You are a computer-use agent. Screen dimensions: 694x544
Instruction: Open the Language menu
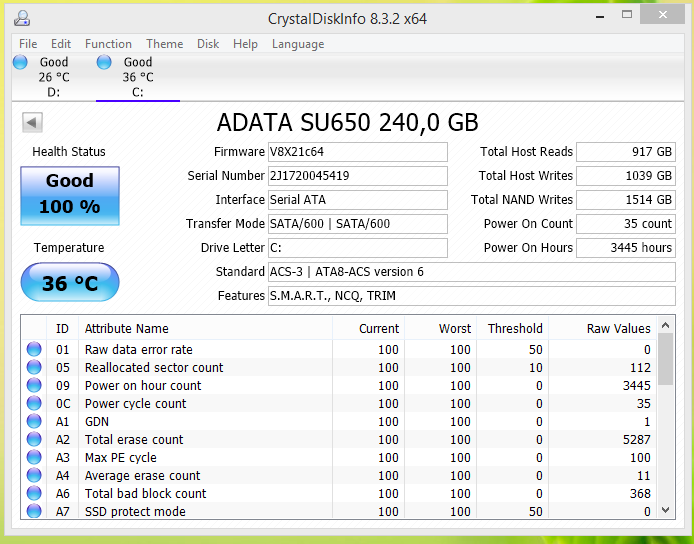pyautogui.click(x=298, y=44)
